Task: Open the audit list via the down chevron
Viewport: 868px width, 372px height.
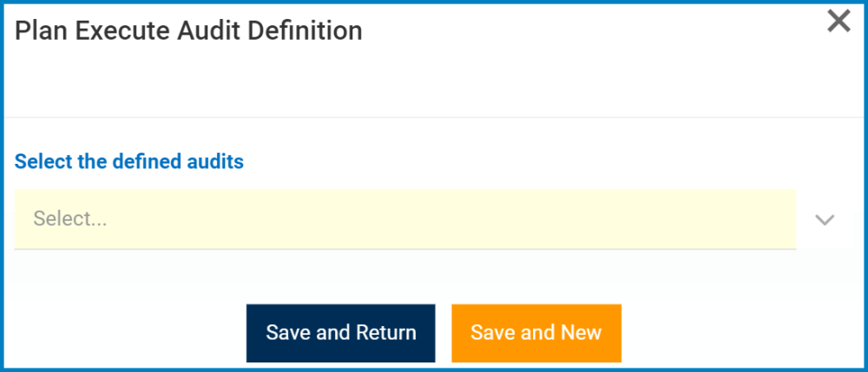Action: tap(825, 219)
